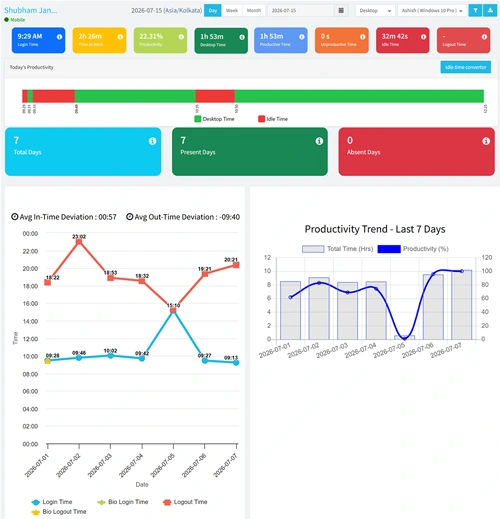Screen dimensions: 500x519
Task: Select the Day view tab
Action: click(213, 10)
